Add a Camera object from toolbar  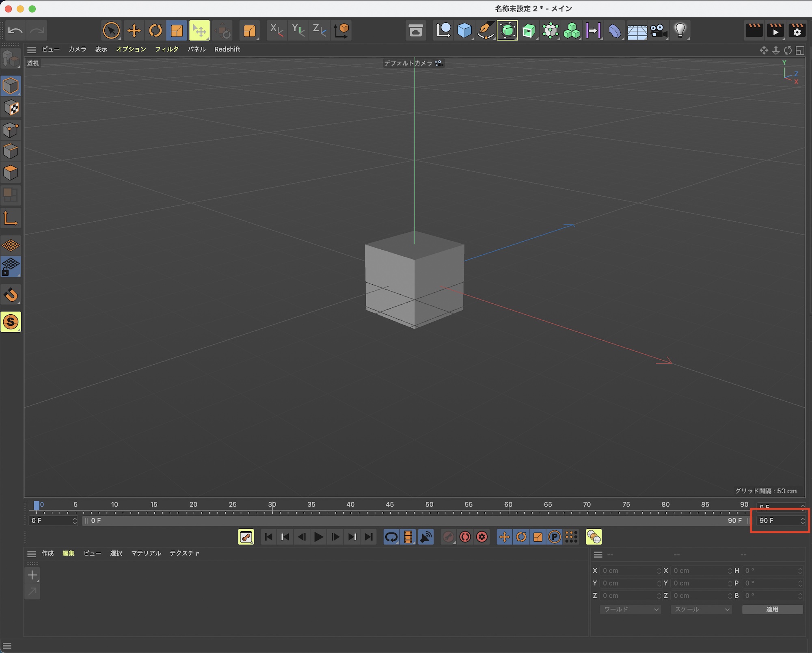coord(658,30)
